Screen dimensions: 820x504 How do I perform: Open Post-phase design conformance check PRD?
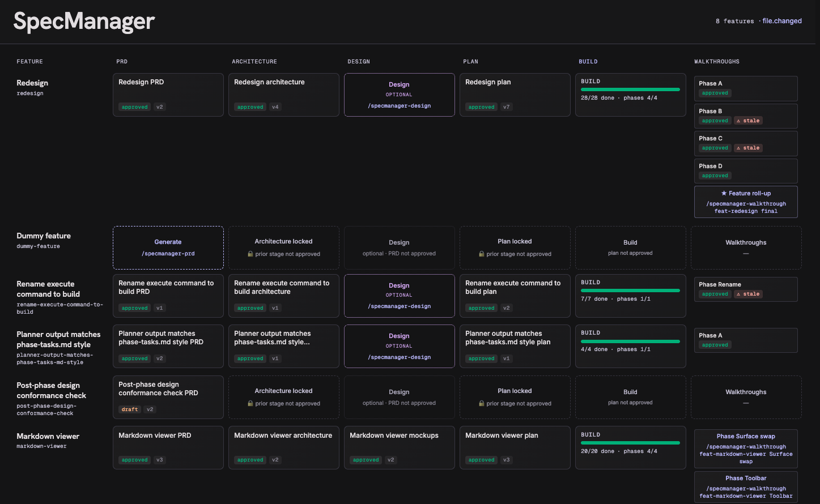(168, 397)
